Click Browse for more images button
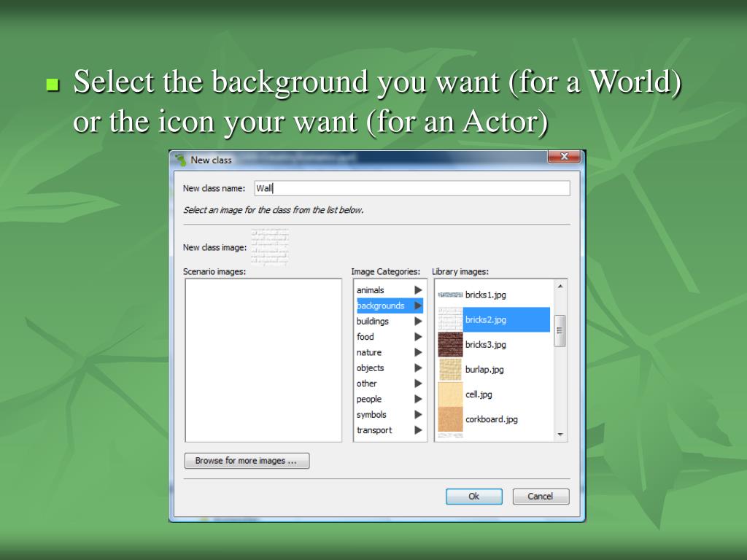The height and width of the screenshot is (560, 747). pos(247,461)
